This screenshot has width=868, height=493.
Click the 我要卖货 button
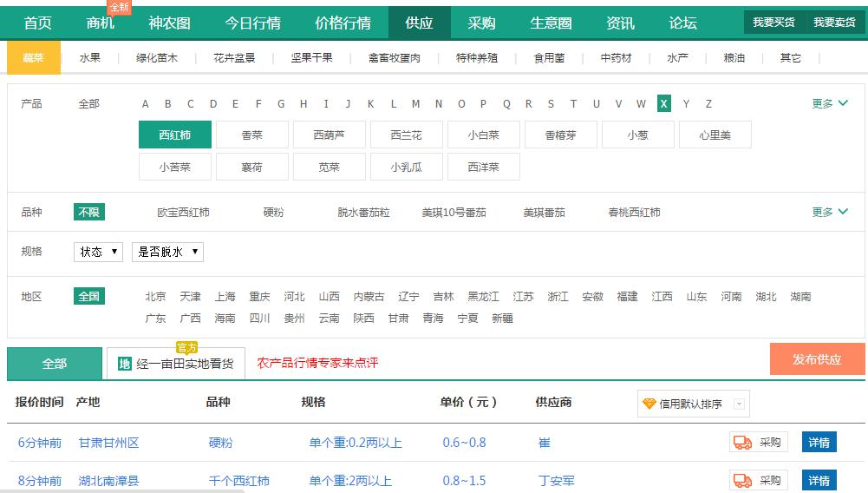click(834, 23)
